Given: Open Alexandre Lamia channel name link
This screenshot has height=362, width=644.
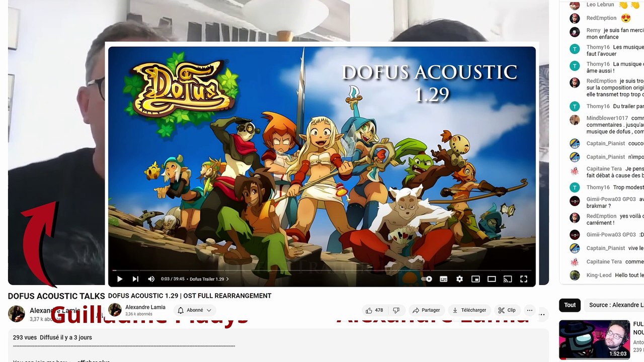Looking at the screenshot, I should [x=145, y=307].
